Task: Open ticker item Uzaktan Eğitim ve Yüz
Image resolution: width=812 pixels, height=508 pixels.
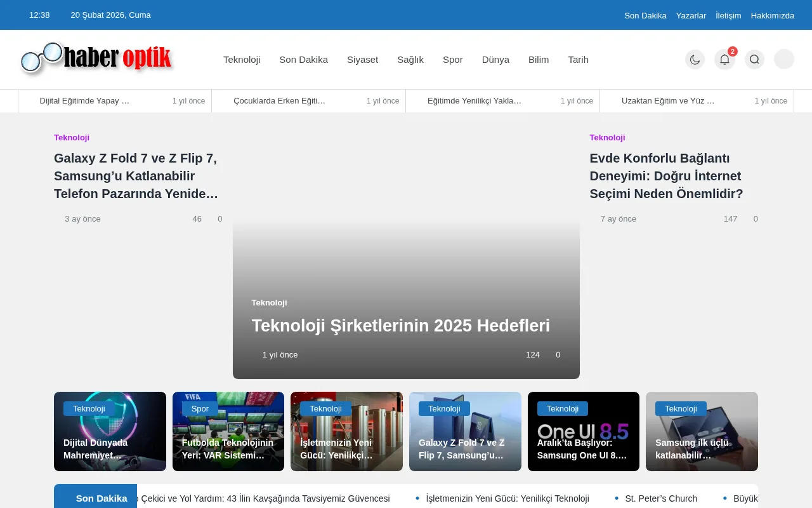Action: pos(667,100)
